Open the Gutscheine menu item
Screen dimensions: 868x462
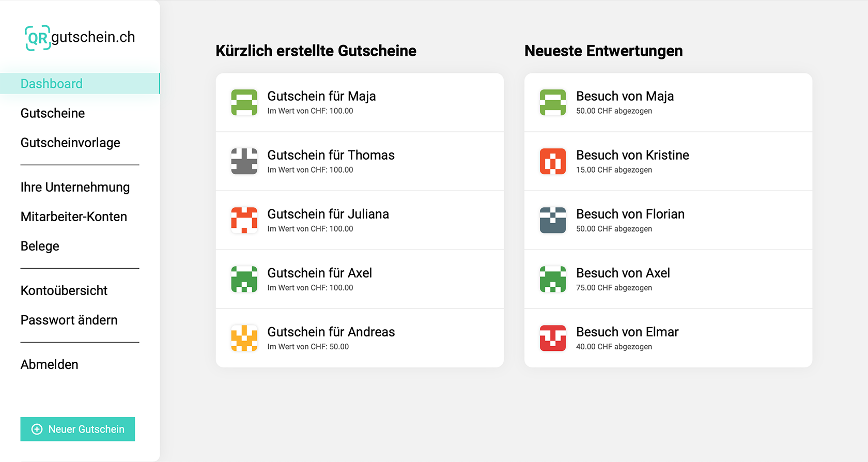53,113
